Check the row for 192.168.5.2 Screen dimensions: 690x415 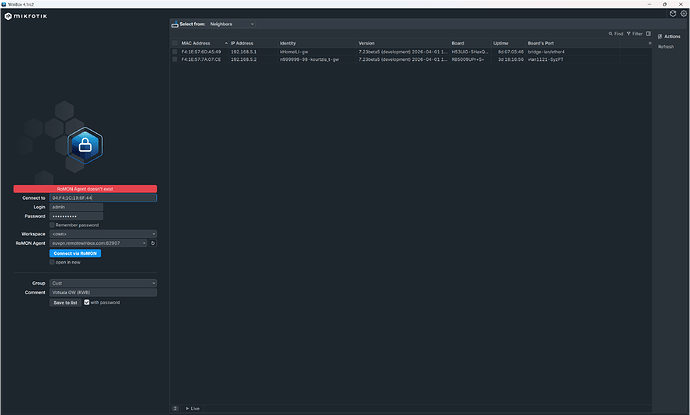point(175,59)
